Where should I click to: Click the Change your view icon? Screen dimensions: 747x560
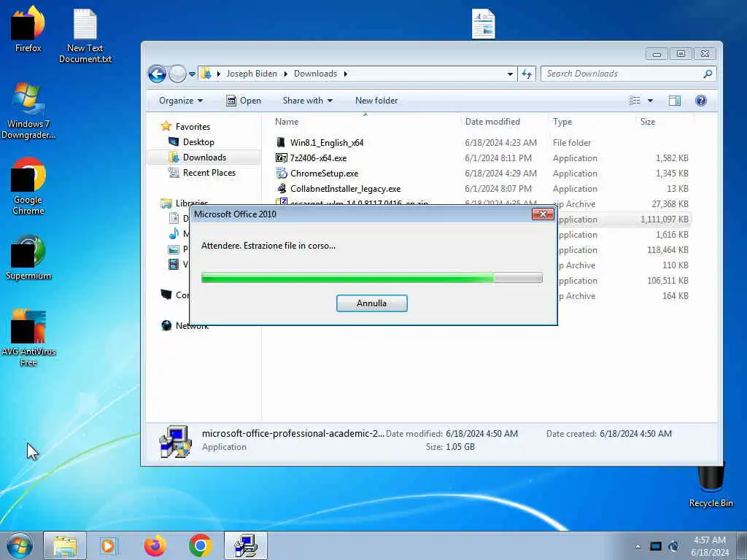pos(635,101)
